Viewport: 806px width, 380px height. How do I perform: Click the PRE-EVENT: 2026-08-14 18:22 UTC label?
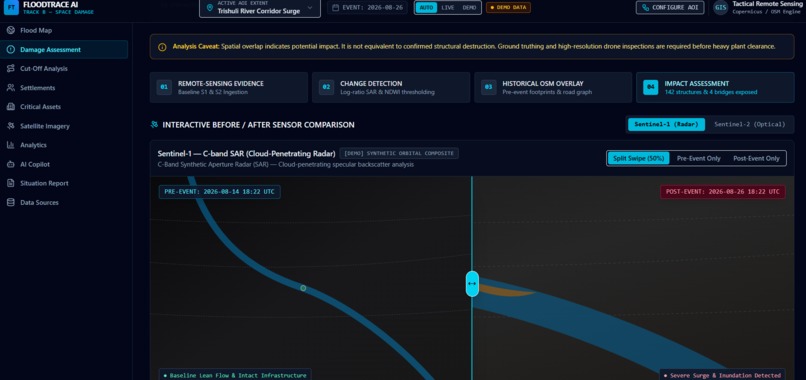tap(219, 192)
